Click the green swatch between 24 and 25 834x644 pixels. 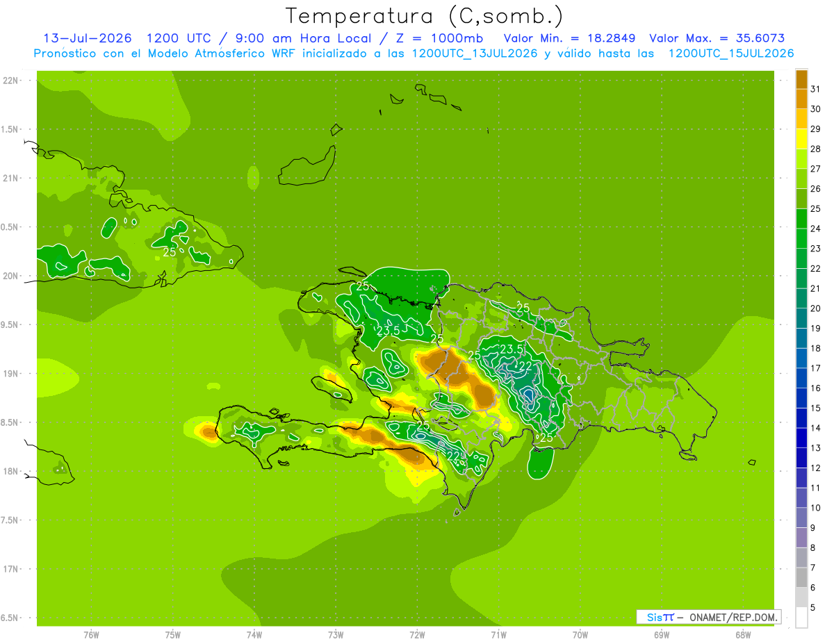coord(801,219)
